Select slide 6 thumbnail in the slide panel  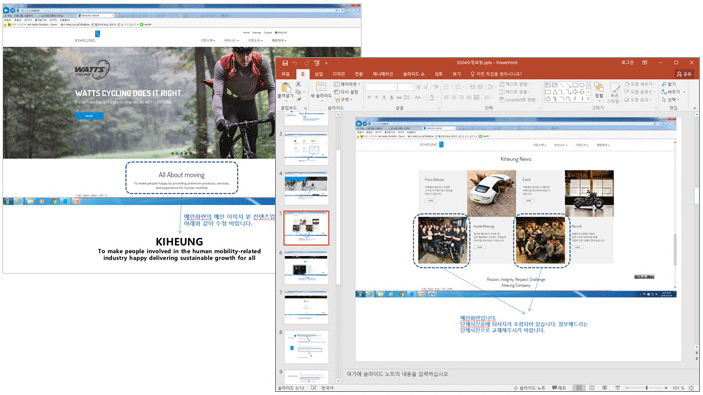click(x=306, y=267)
